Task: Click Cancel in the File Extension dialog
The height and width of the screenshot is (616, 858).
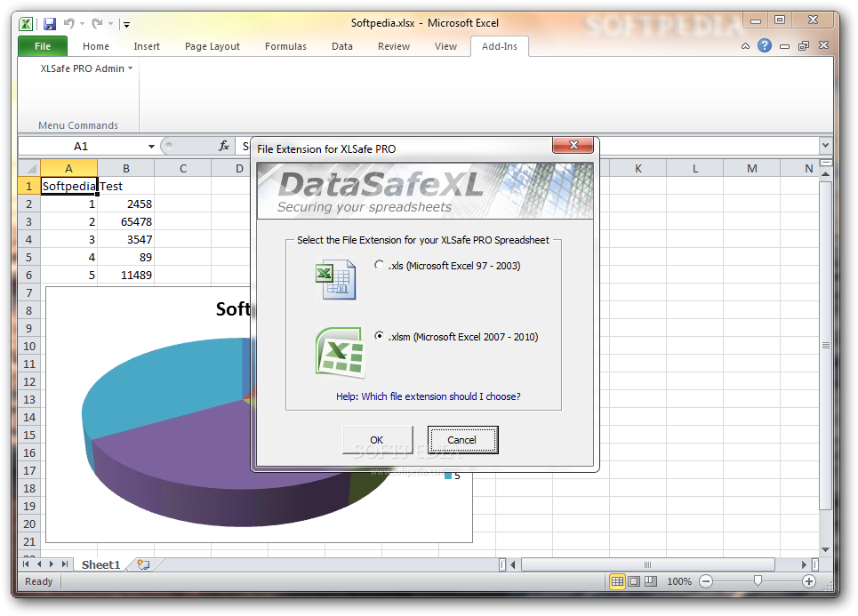Action: click(x=462, y=440)
